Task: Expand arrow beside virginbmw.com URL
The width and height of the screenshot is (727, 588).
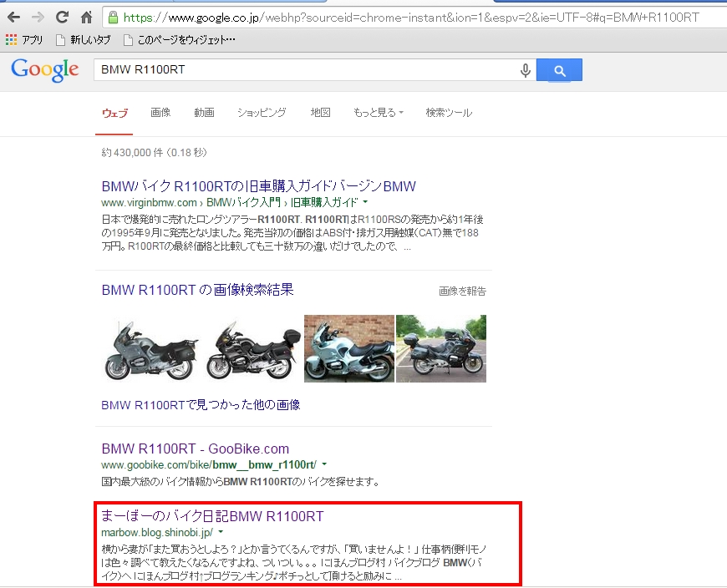Action: click(365, 202)
